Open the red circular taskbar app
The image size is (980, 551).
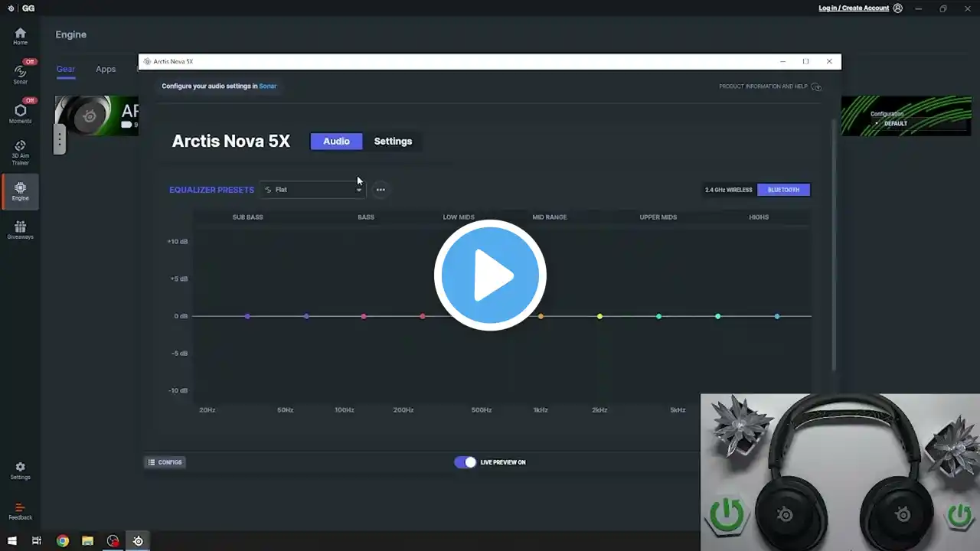pos(113,541)
